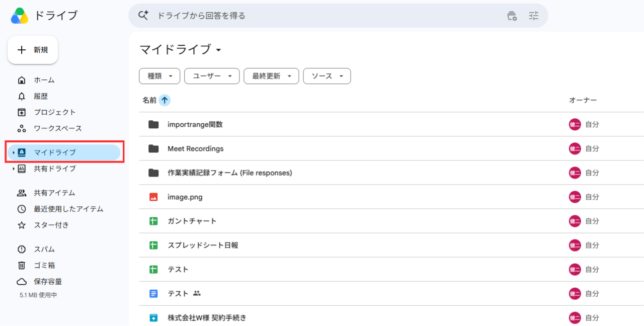Select the 株式会社W様 契約手続き file name
644x326 pixels.
point(207,317)
